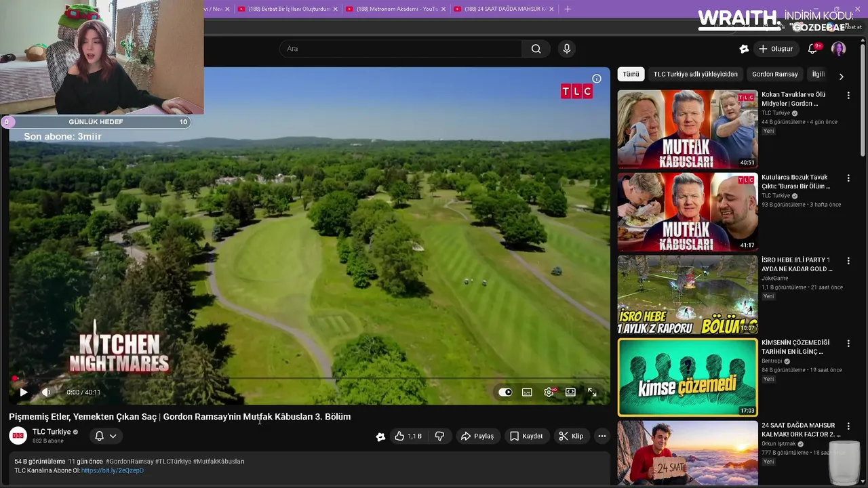Go fullscreen with the player's fullscreen icon
868x488 pixels.
click(x=592, y=392)
